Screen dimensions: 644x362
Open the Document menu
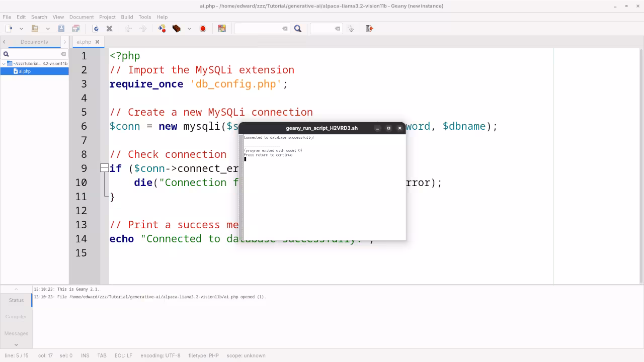[82, 17]
